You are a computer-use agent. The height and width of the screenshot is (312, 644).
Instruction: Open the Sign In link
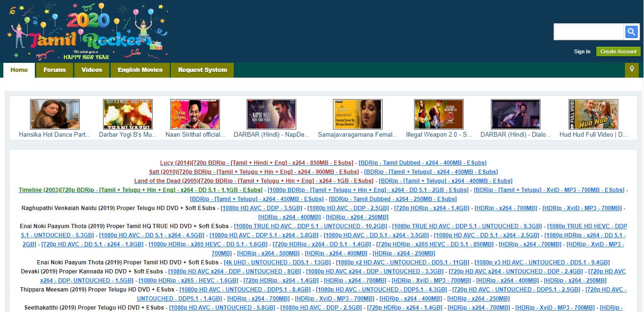pyautogui.click(x=582, y=51)
